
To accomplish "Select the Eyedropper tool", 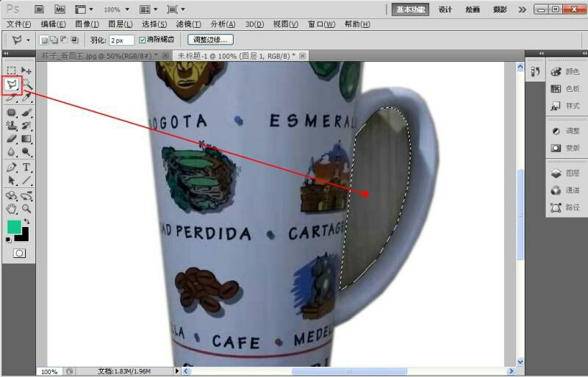I will [x=26, y=98].
